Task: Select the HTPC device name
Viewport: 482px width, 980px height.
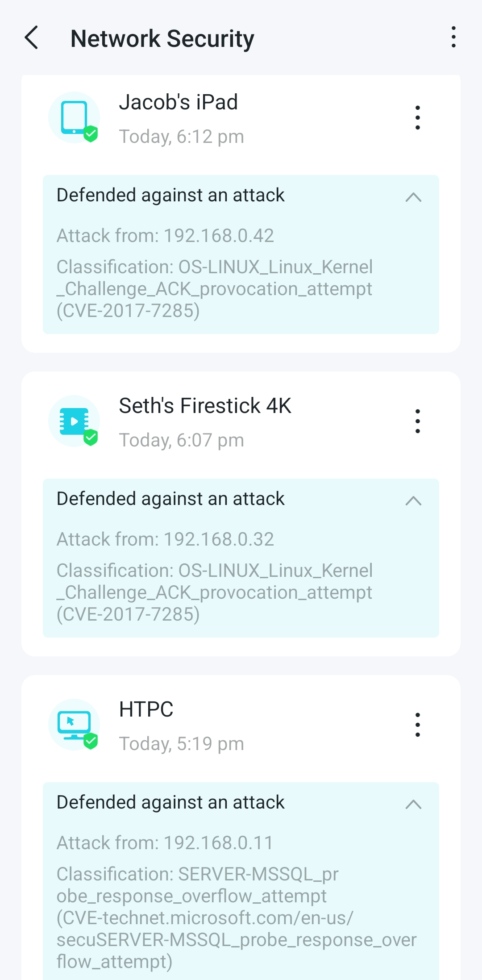Action: click(x=146, y=709)
